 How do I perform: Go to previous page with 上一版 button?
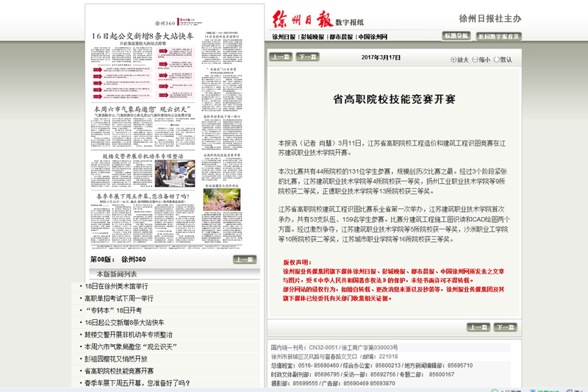[245, 260]
